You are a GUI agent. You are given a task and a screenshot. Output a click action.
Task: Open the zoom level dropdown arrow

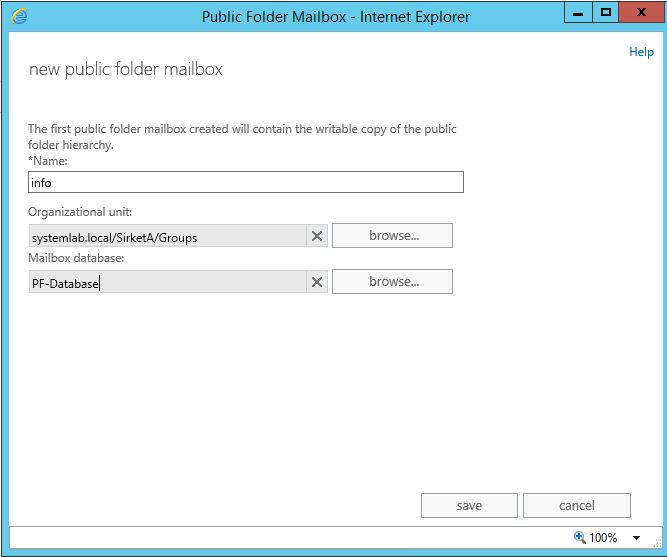tap(636, 538)
